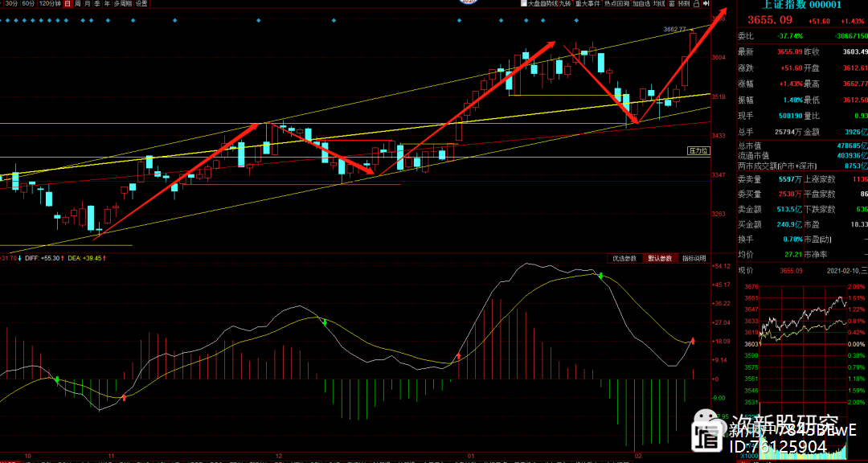This screenshot has height=463, width=868.
Task: Switch to the 日 daily period
Action: tap(67, 4)
